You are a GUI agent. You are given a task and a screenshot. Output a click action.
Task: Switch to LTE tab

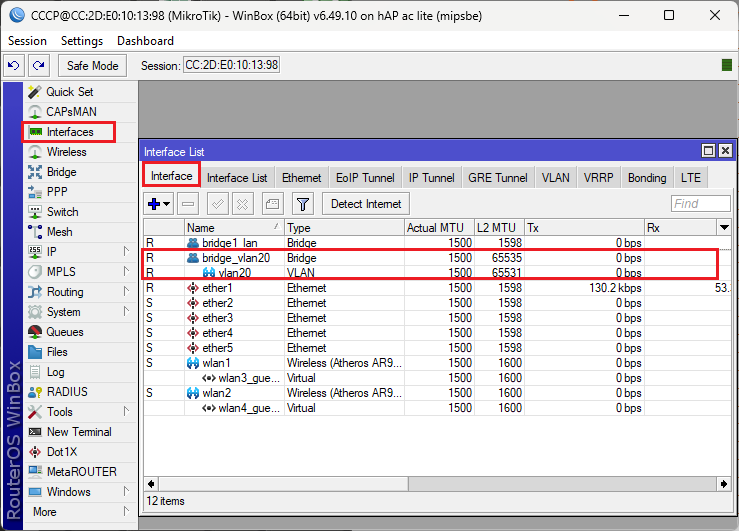point(691,178)
